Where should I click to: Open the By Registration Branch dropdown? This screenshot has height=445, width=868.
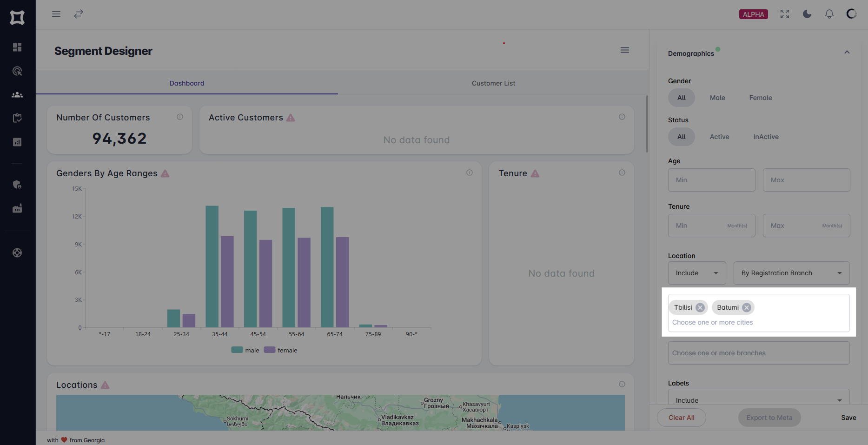791,273
